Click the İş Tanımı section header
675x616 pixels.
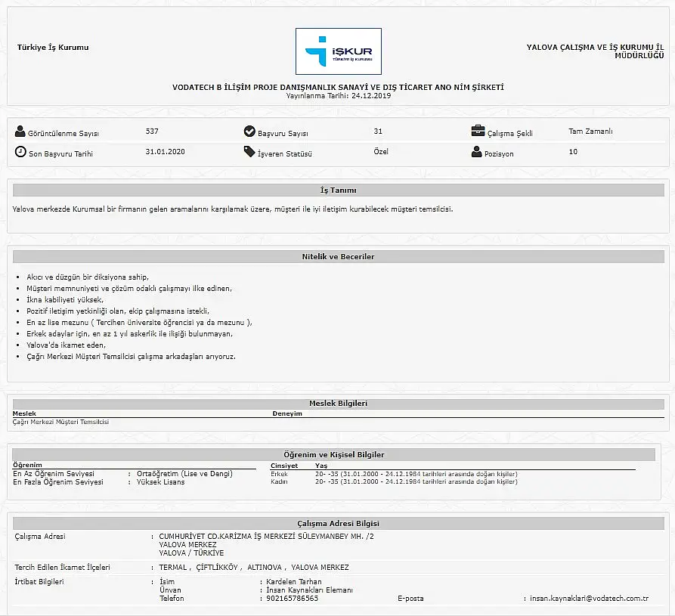point(339,190)
